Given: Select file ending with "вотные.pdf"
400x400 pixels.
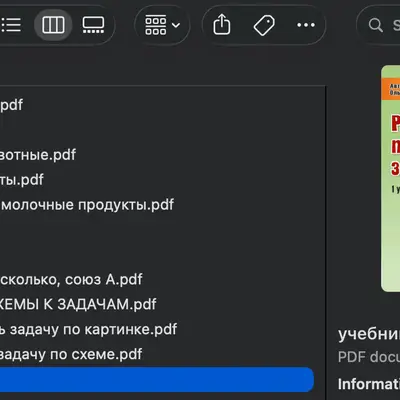Looking at the screenshot, I should coord(38,155).
